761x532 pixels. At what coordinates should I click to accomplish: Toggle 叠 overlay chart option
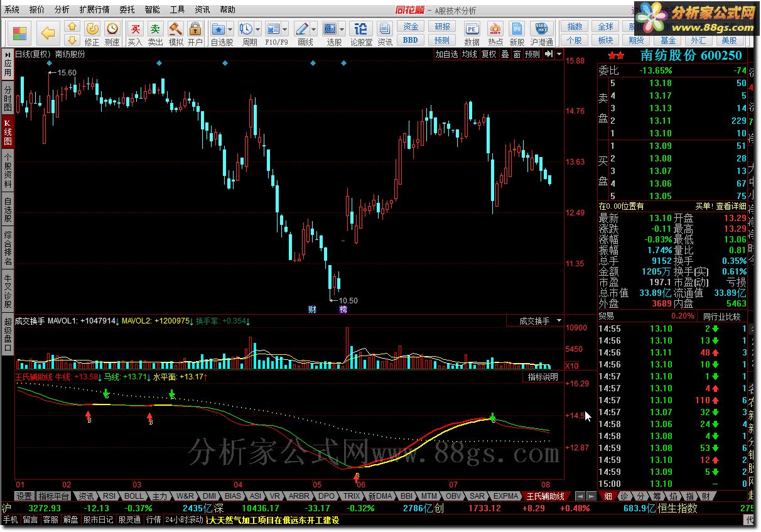click(x=505, y=54)
